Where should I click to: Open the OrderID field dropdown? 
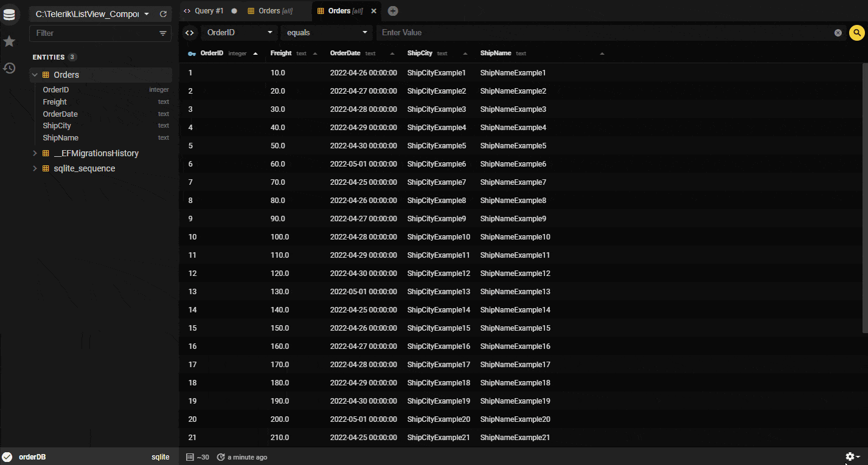point(240,33)
